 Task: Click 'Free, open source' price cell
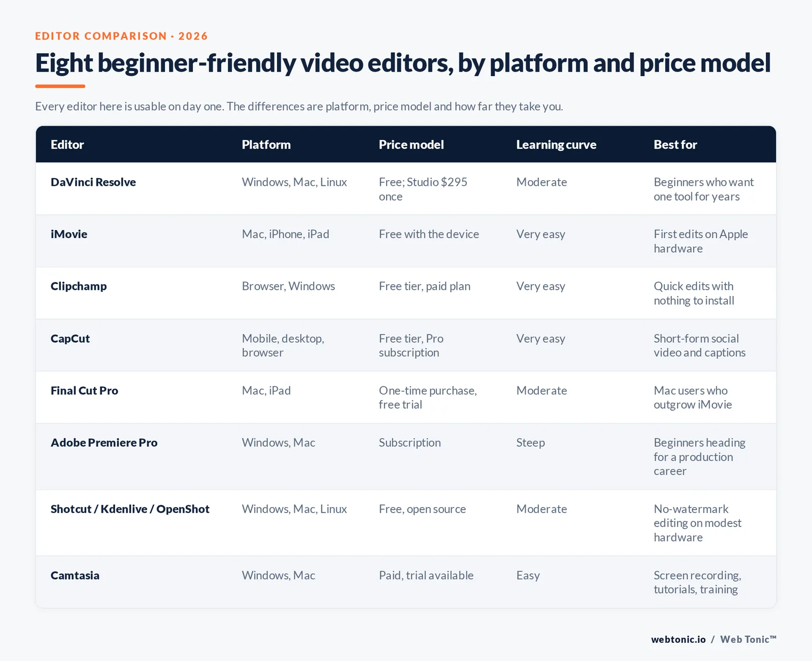[x=422, y=509]
